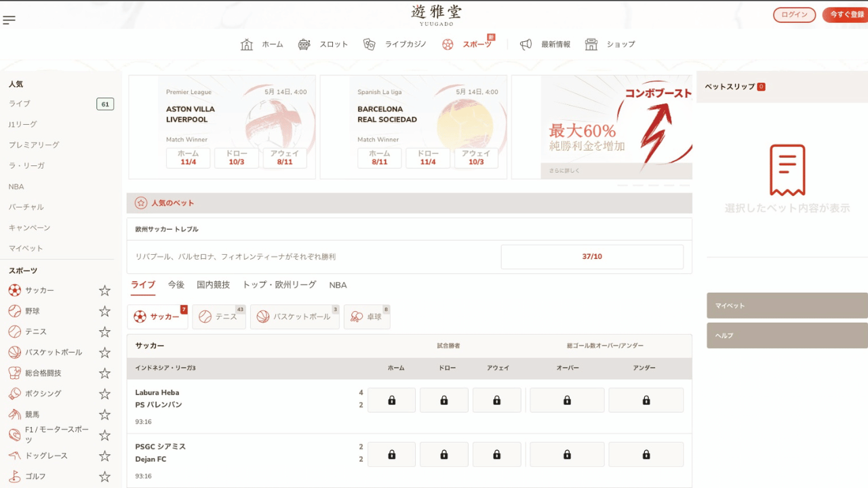The image size is (868, 488).
Task: Select Barcelona match draw odds 11/4
Action: [428, 158]
